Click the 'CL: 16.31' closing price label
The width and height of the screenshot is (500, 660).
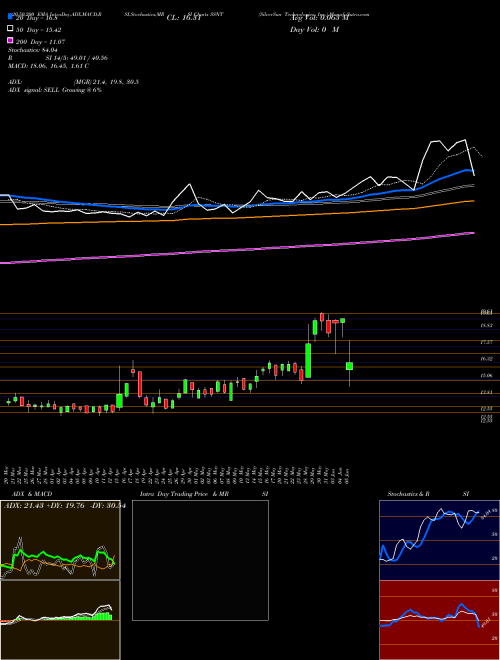pyautogui.click(x=183, y=18)
